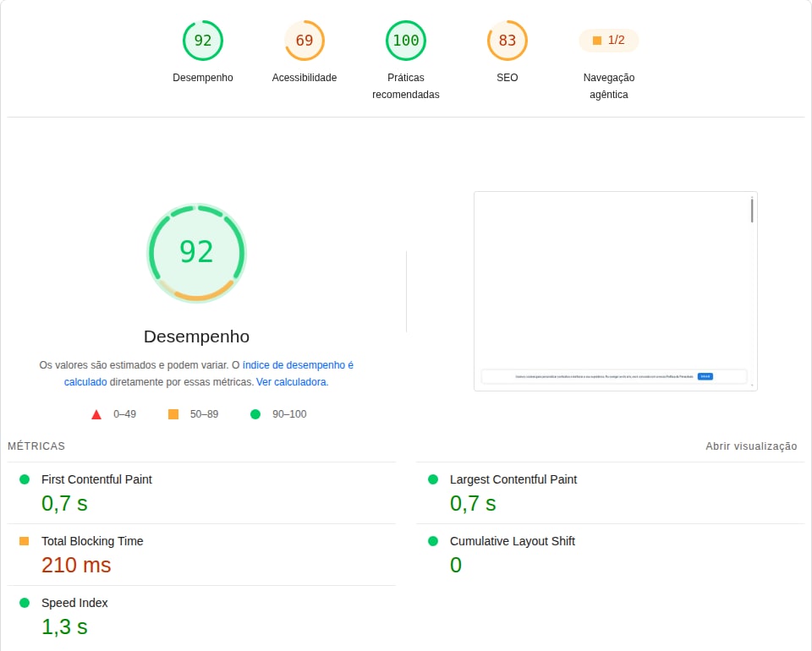Click Abrir visualização button
This screenshot has width=812, height=651.
tap(751, 446)
